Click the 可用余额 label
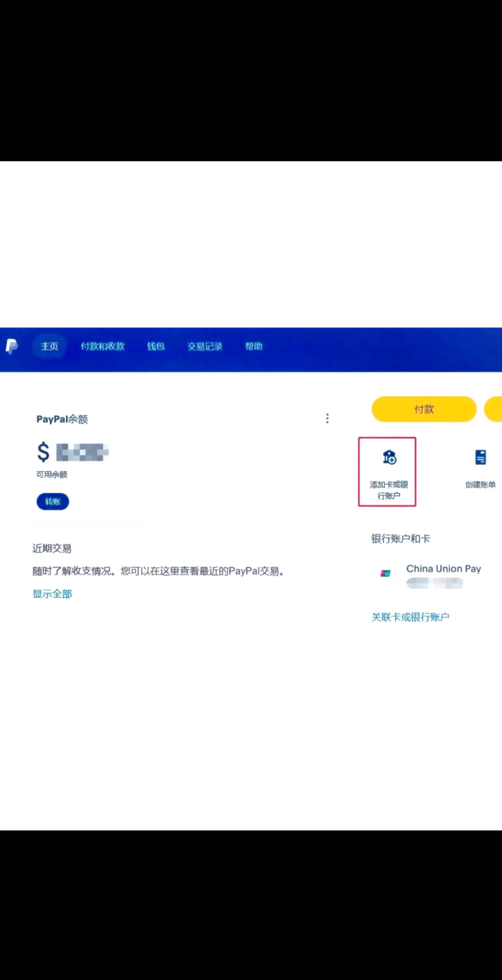The width and height of the screenshot is (502, 980). 52,474
